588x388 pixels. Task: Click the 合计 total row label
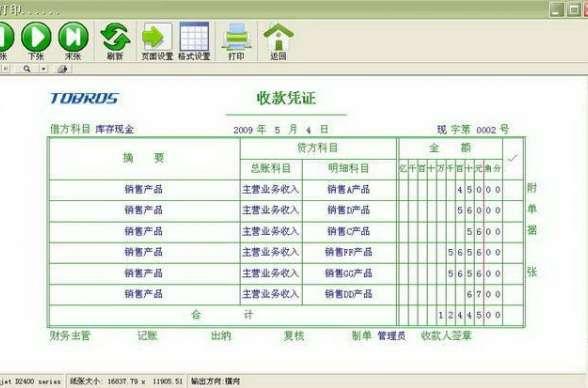tap(223, 315)
